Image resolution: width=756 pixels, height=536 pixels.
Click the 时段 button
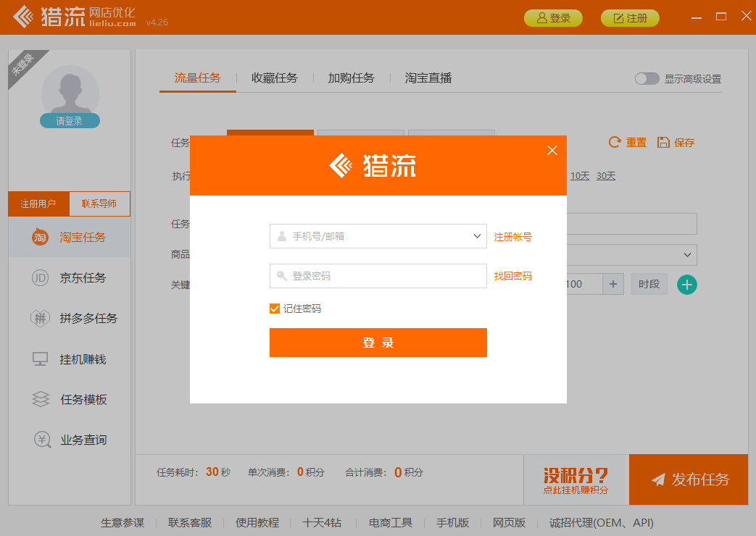(649, 285)
